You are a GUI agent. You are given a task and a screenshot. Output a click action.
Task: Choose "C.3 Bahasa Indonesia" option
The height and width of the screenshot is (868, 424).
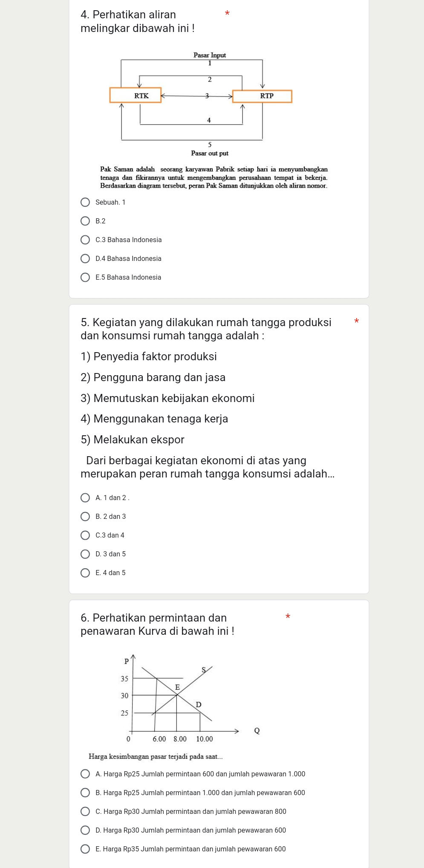(x=86, y=240)
